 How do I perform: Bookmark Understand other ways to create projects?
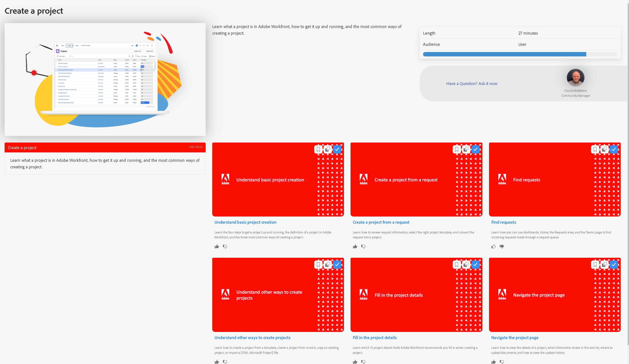point(318,265)
